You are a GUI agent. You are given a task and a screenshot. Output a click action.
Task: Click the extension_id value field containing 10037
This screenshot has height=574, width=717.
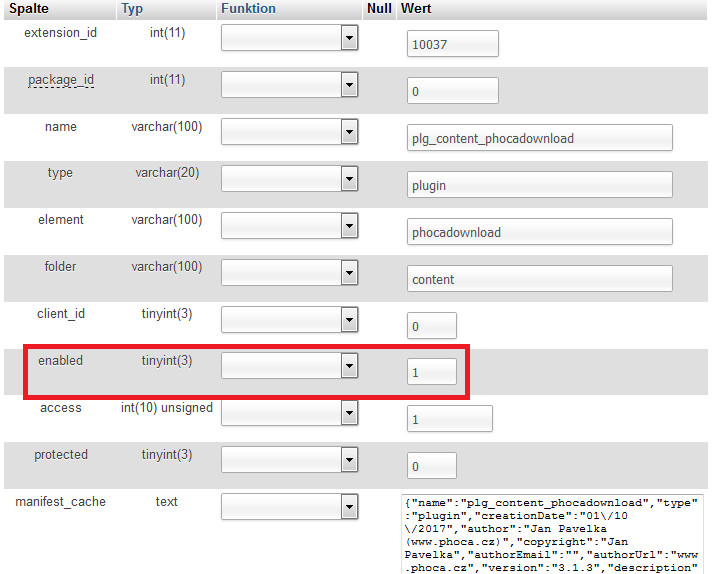(x=452, y=45)
